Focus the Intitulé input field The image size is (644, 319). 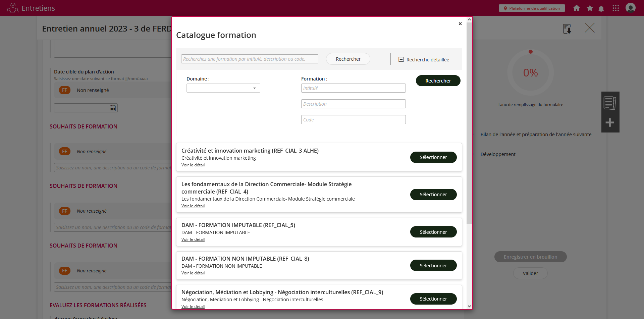[353, 88]
